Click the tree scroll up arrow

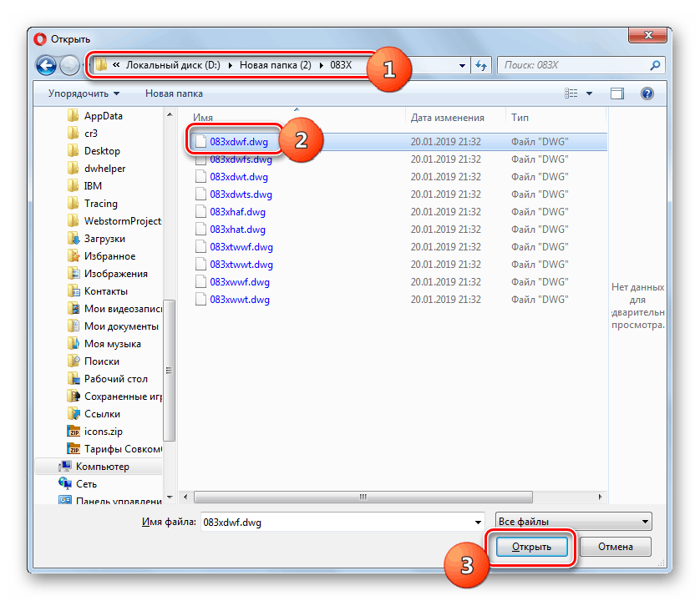(170, 115)
